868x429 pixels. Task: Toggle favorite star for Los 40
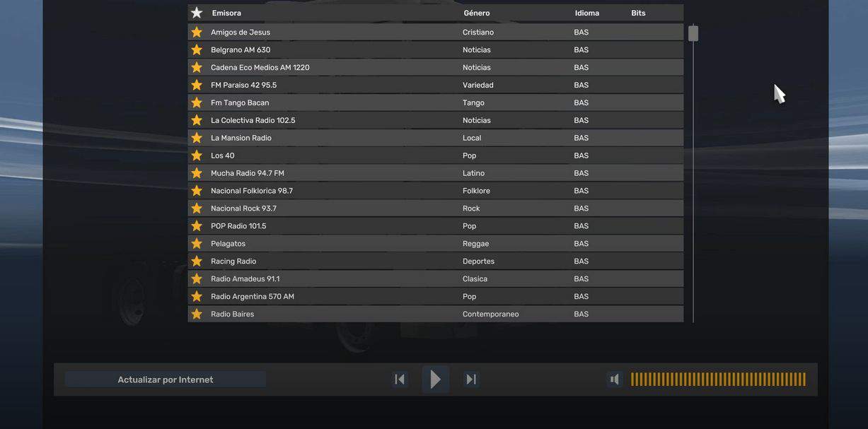click(197, 155)
